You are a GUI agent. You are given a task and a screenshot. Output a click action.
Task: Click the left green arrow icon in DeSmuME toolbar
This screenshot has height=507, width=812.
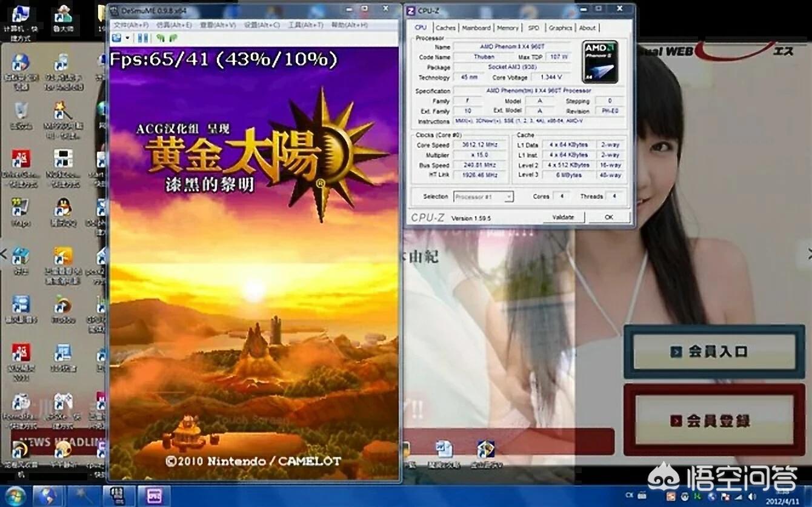(x=161, y=38)
